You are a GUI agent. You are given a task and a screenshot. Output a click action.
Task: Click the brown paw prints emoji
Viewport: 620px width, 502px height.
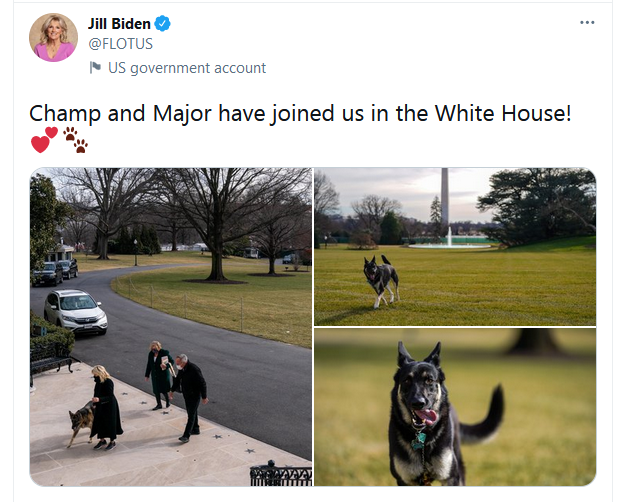[76, 140]
